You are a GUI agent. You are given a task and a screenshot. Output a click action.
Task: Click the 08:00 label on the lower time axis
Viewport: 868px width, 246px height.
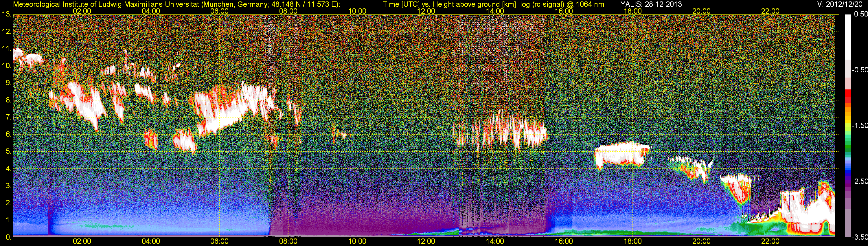pos(288,241)
